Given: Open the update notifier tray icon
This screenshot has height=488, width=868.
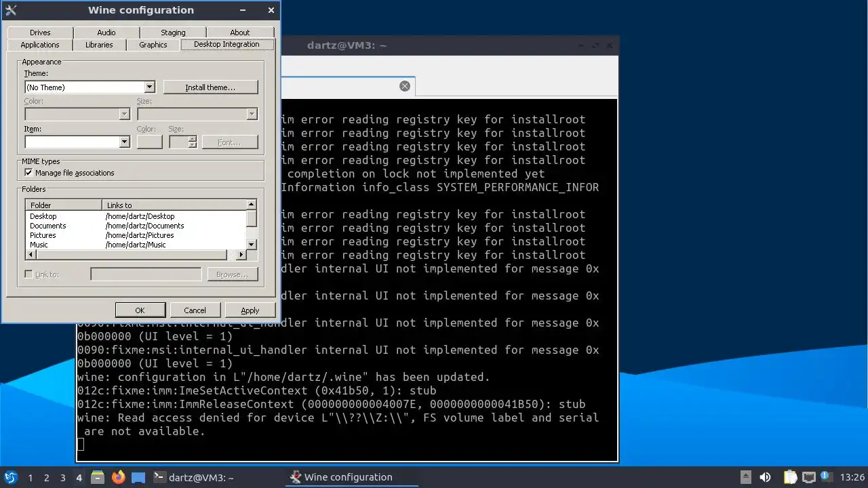Looking at the screenshot, I should point(827,477).
